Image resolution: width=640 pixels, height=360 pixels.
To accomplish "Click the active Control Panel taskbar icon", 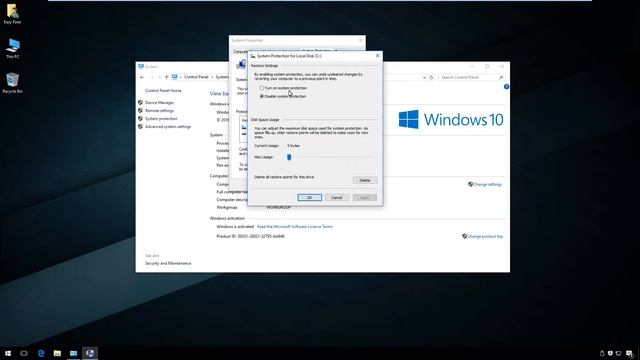I will click(90, 353).
